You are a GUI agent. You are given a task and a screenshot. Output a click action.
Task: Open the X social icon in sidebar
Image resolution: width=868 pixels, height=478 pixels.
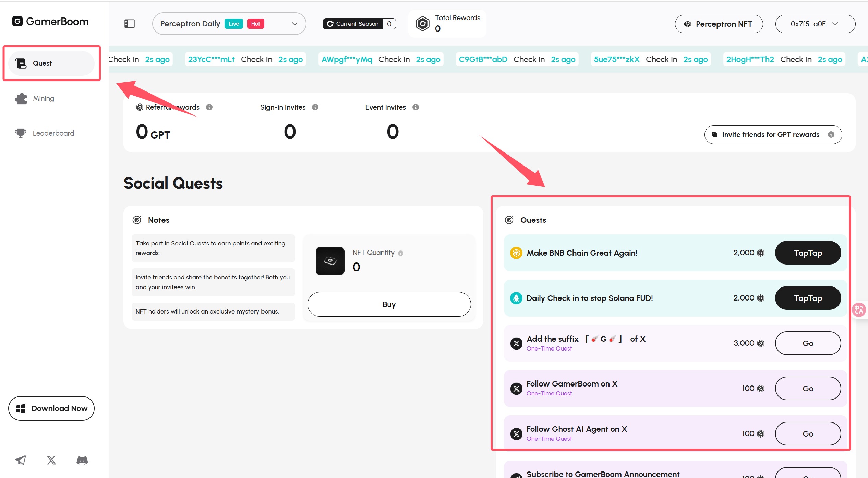(x=51, y=460)
